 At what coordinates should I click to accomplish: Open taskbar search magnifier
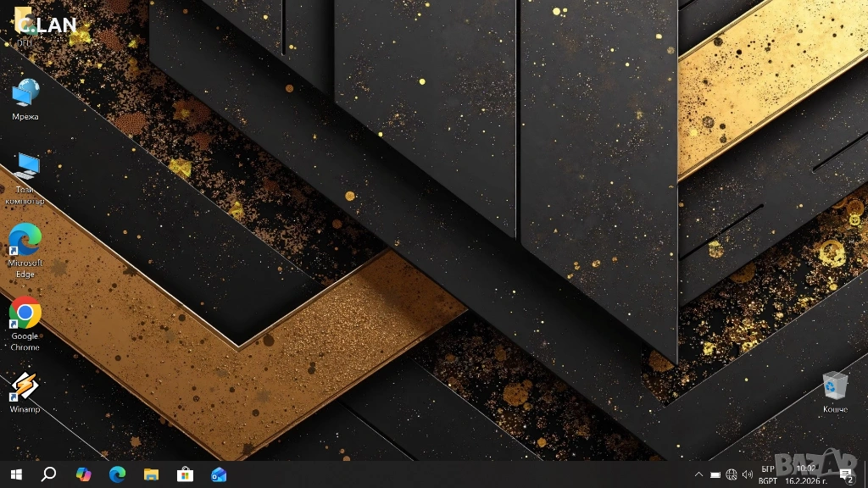[x=48, y=474]
